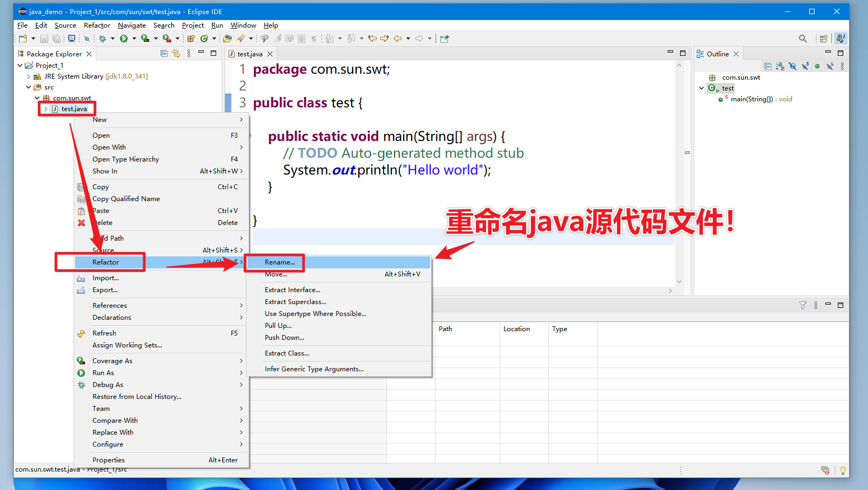Collapse the src folder node

click(x=29, y=87)
